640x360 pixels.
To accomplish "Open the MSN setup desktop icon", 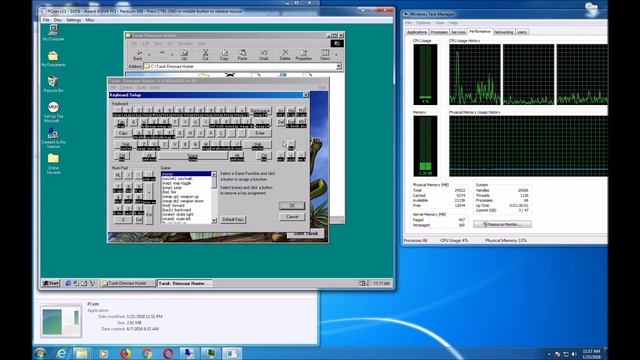I will click(x=53, y=111).
